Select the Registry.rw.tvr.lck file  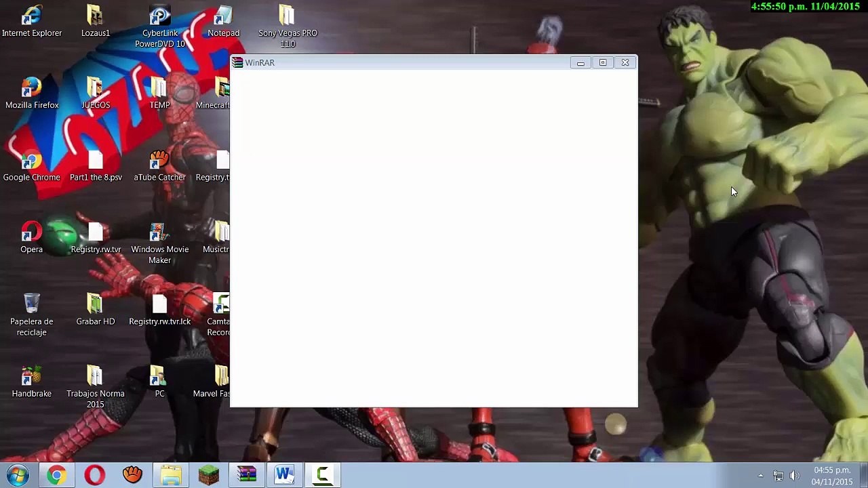[x=159, y=309]
